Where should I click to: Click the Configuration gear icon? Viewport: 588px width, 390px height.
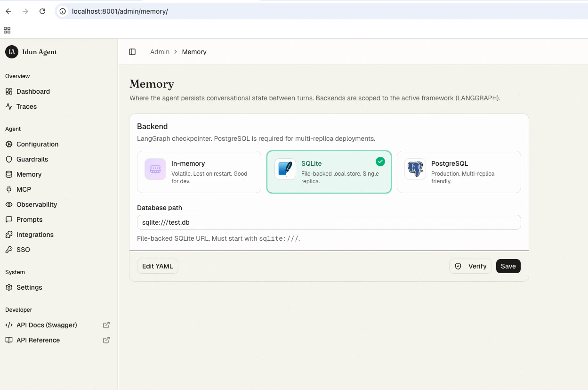click(9, 144)
